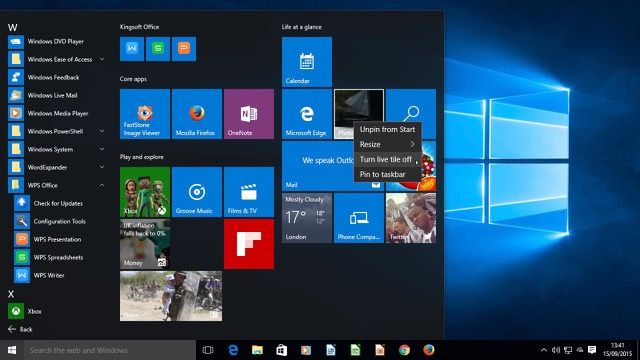640x360 pixels.
Task: Open the Money news live tile
Action: [x=145, y=244]
